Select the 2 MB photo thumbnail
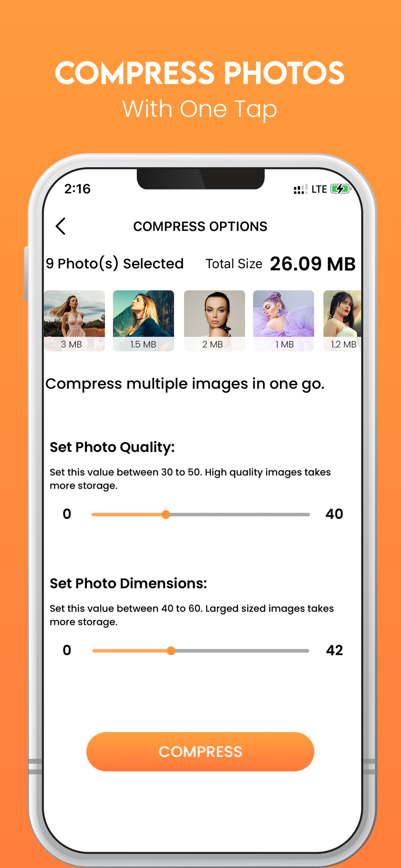Viewport: 401px width, 868px height. point(214,321)
